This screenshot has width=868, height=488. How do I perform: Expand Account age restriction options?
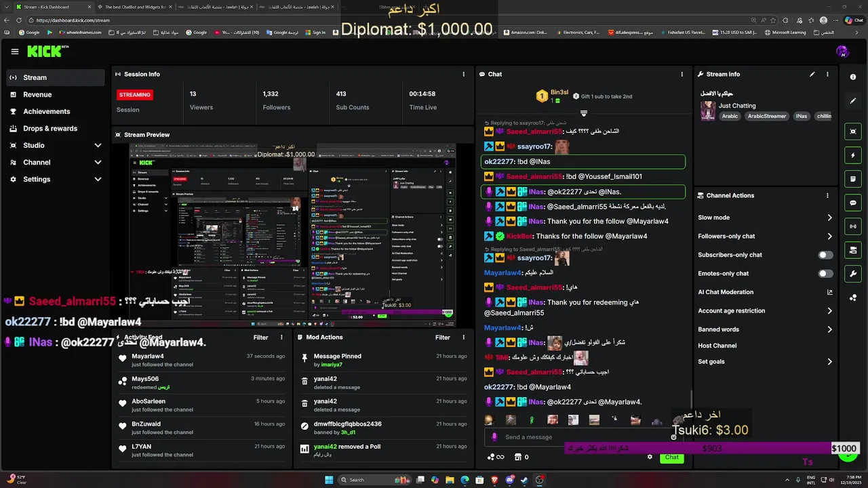(x=829, y=311)
